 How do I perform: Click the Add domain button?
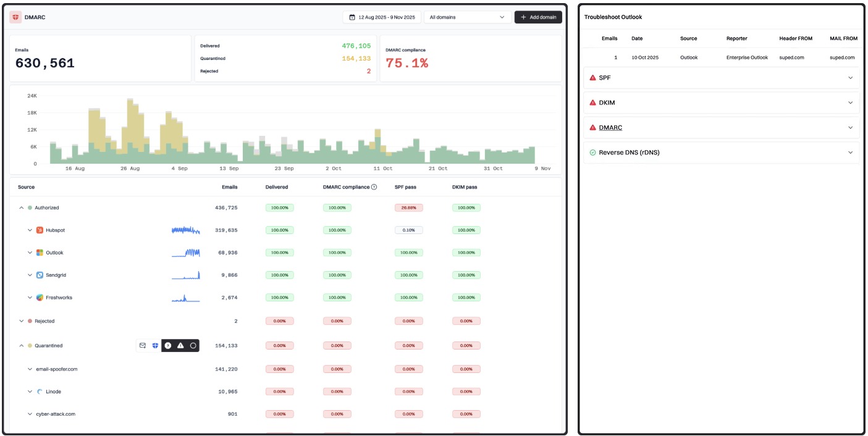pos(538,17)
